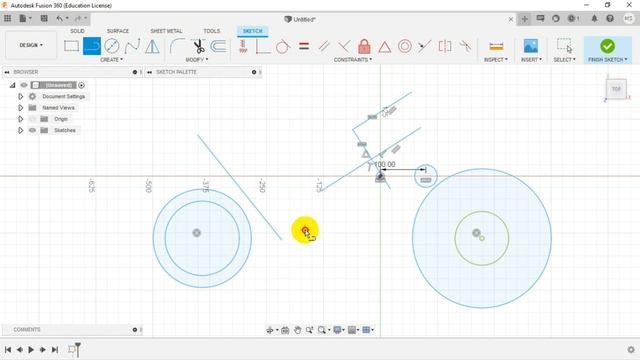The image size is (640, 360).
Task: Open the Undo button
Action: [60, 18]
